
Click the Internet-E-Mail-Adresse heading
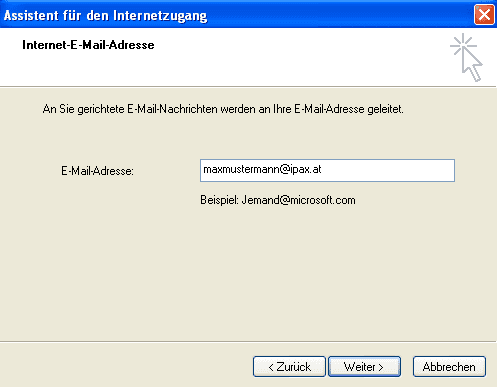click(88, 45)
